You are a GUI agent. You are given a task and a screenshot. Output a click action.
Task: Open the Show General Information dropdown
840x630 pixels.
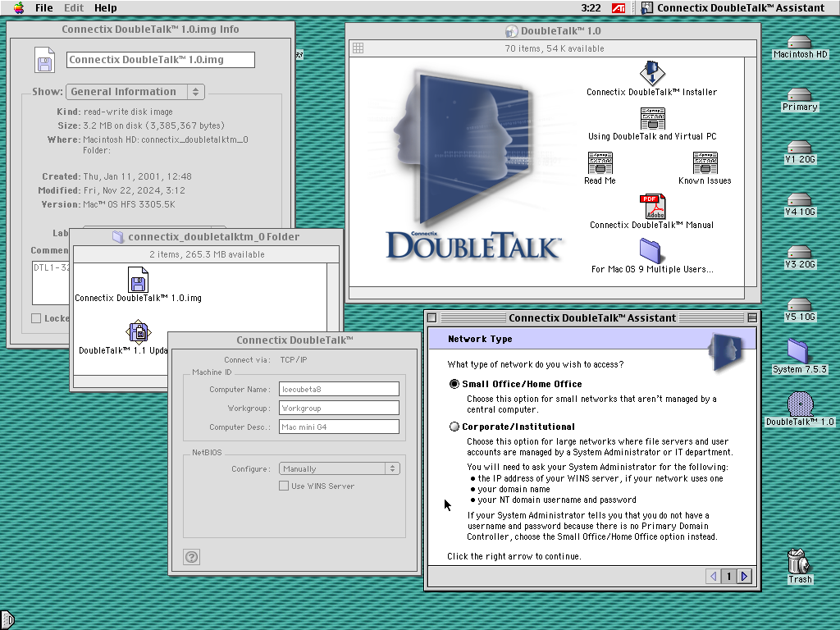click(x=135, y=92)
